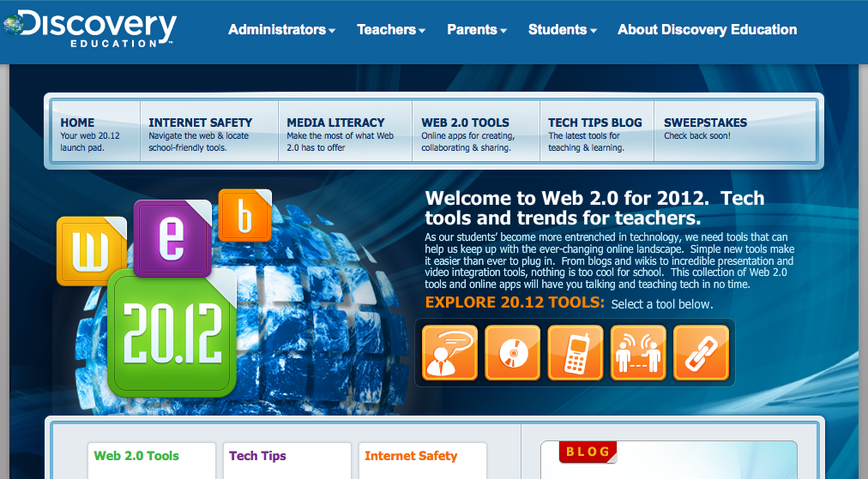Open the TECH TIPS BLOG tab
The width and height of the screenshot is (868, 479).
[x=597, y=132]
